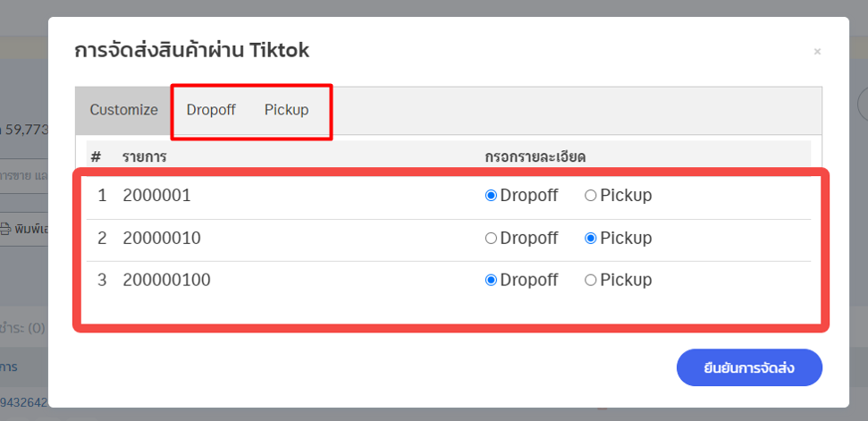Click the # column header
Viewport: 868px width, 421px height.
96,156
